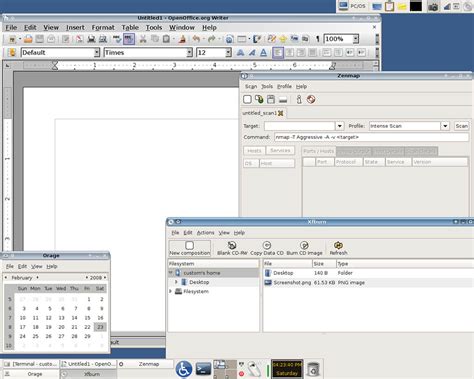Expand the Desktop tree node in Xfburn
This screenshot has height=379, width=474.
tap(176, 282)
